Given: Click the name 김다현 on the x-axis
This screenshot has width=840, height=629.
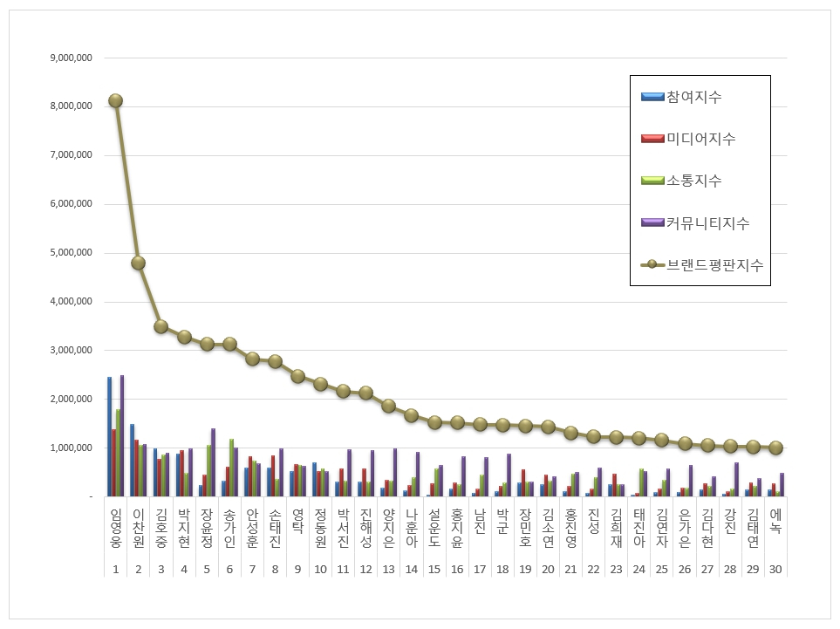Looking at the screenshot, I should [707, 529].
